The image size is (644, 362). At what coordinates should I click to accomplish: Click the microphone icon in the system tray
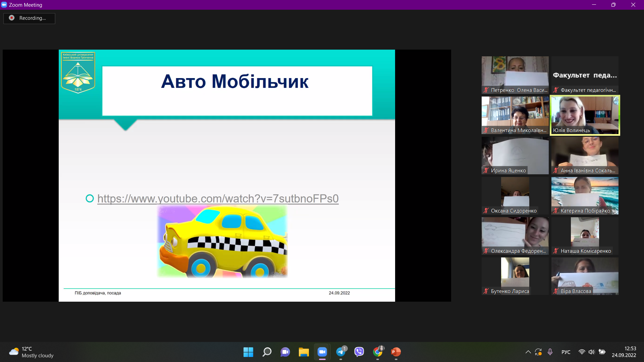550,352
